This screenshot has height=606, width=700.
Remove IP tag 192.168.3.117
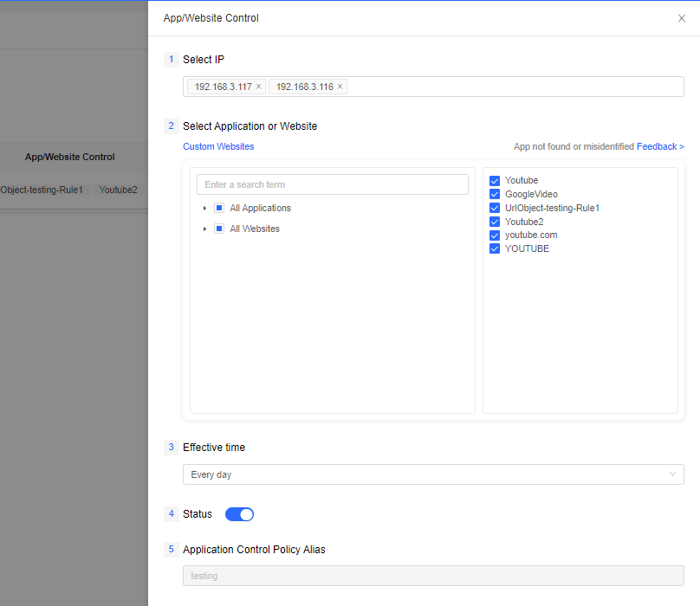258,87
